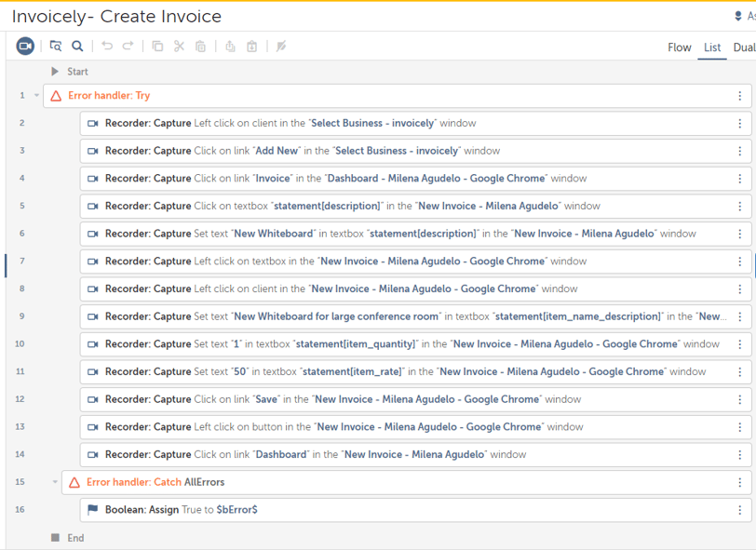Select the Dual view tab
756x550 pixels.
tap(744, 47)
